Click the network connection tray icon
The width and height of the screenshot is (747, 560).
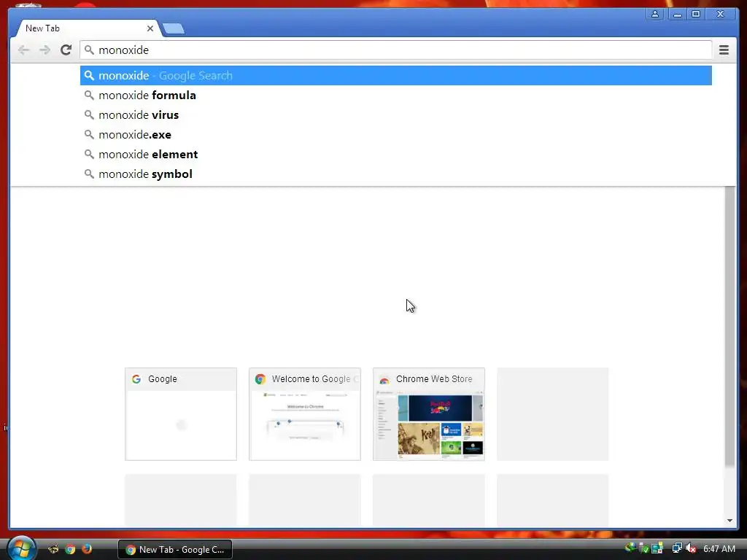676,548
